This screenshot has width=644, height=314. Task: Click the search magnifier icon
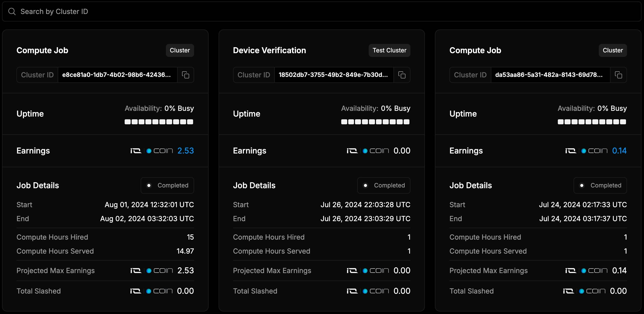pos(12,11)
